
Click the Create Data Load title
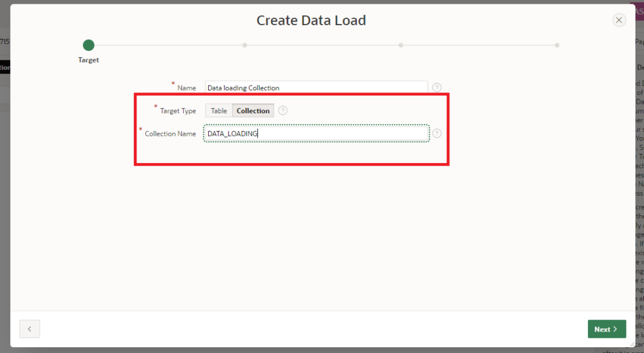click(x=311, y=20)
